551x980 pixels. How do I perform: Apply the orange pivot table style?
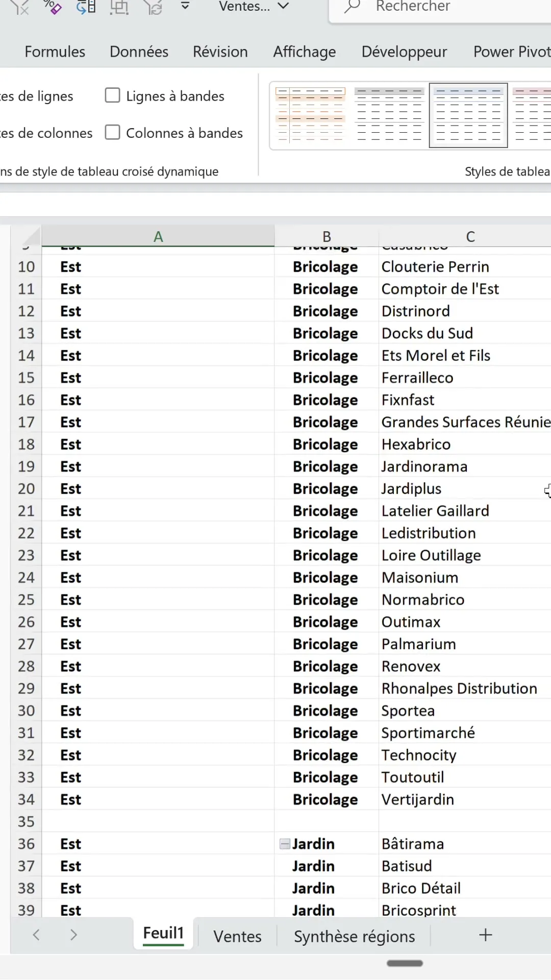pyautogui.click(x=310, y=115)
